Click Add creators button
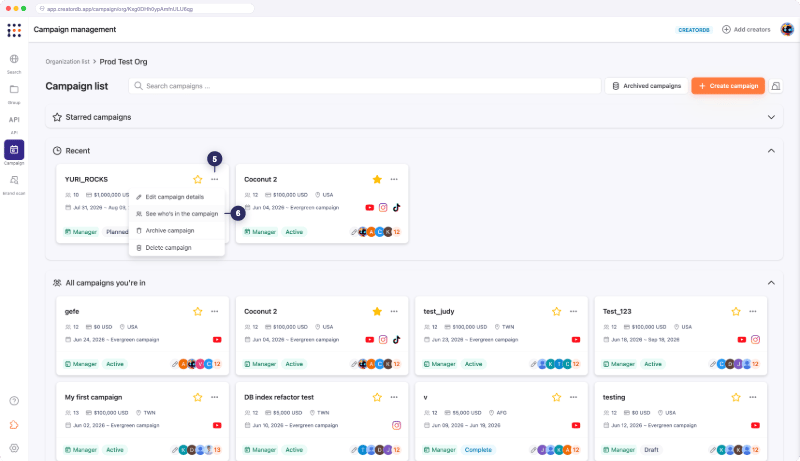Screen dimensions: 800x461 coord(746,30)
